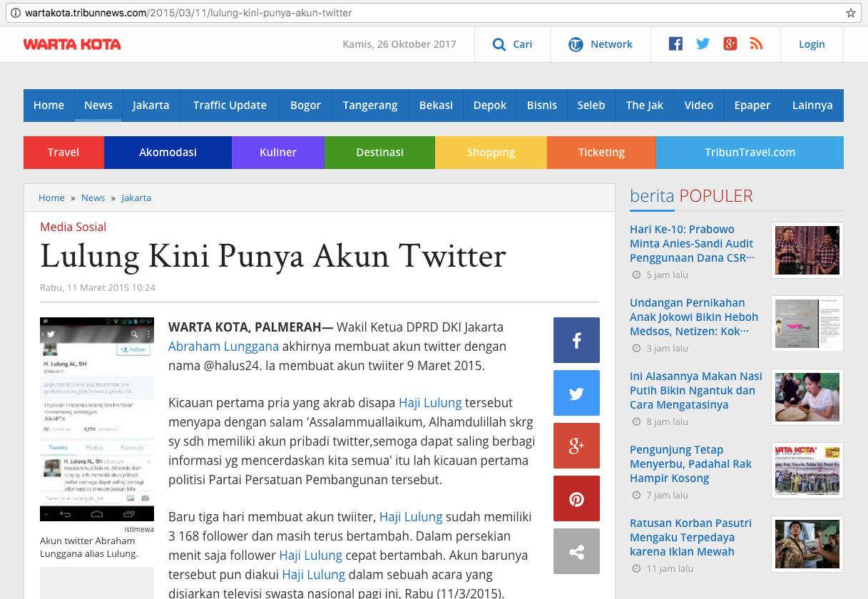This screenshot has height=599, width=868.
Task: Click thumbnail beside Undangan Pernikahan article
Action: click(807, 324)
